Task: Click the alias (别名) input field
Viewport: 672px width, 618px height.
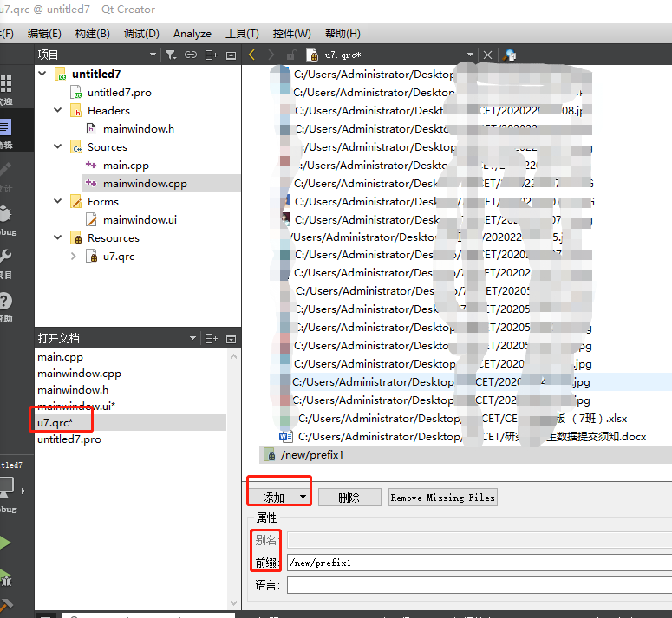Action: tap(480, 540)
